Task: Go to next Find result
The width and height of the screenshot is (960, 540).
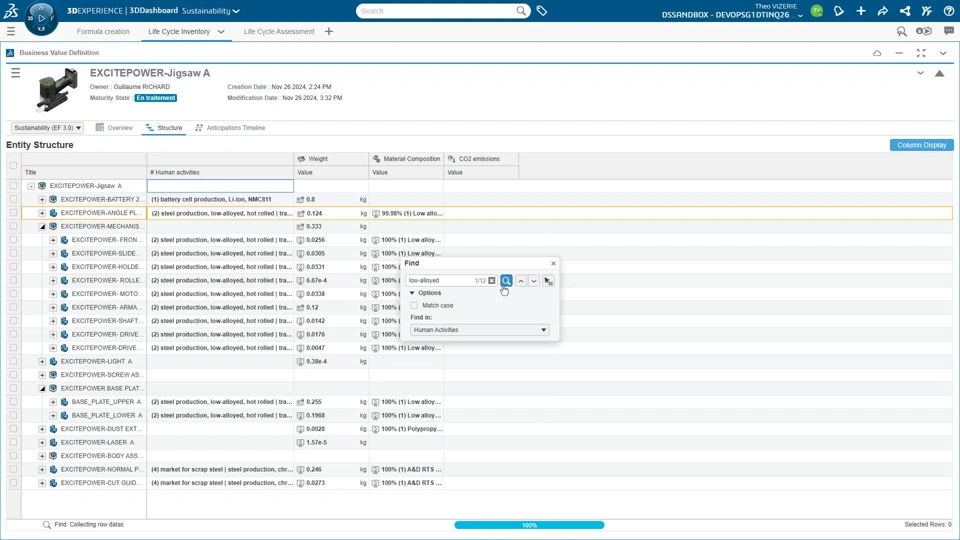Action: click(x=534, y=280)
